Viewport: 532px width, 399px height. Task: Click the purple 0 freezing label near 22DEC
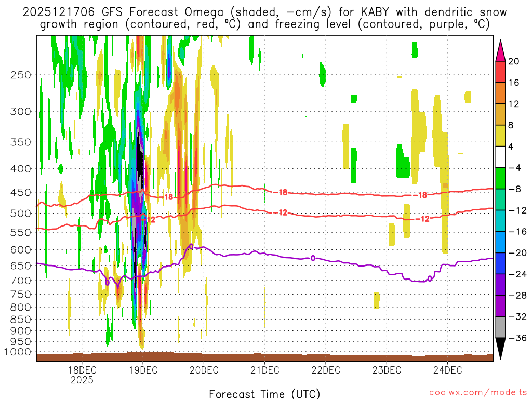[313, 259]
